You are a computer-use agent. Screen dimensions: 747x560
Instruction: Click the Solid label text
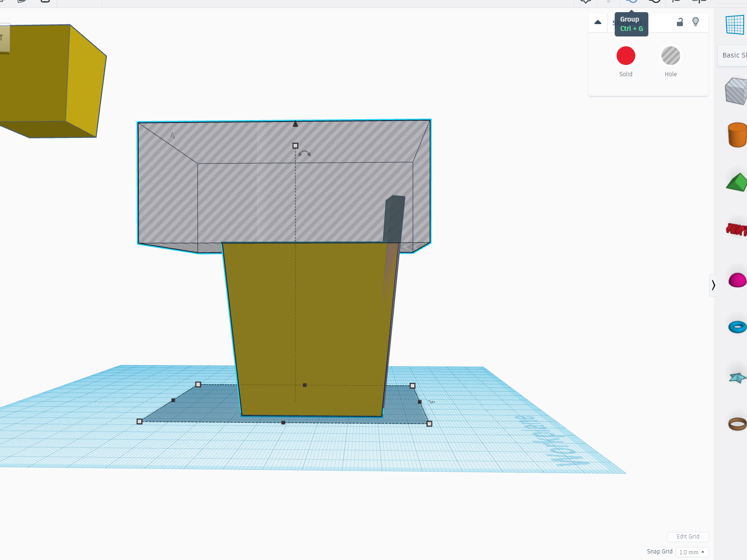626,74
